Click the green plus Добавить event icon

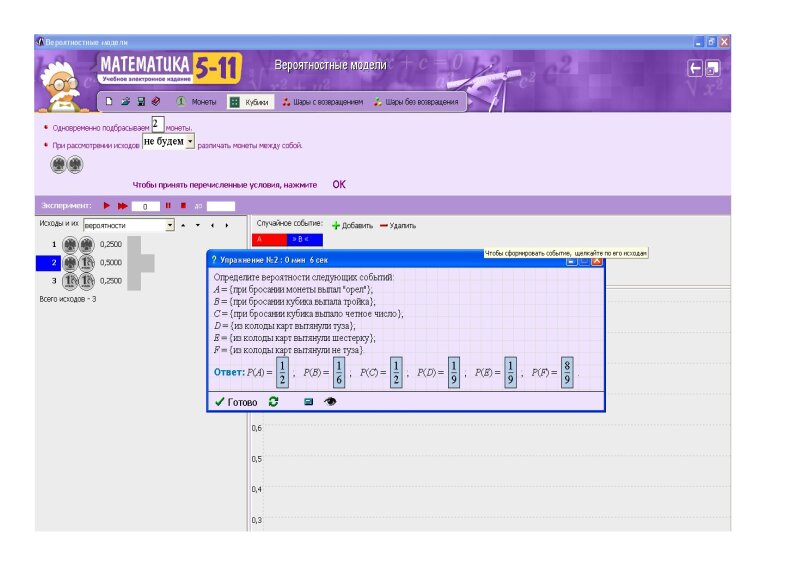336,226
